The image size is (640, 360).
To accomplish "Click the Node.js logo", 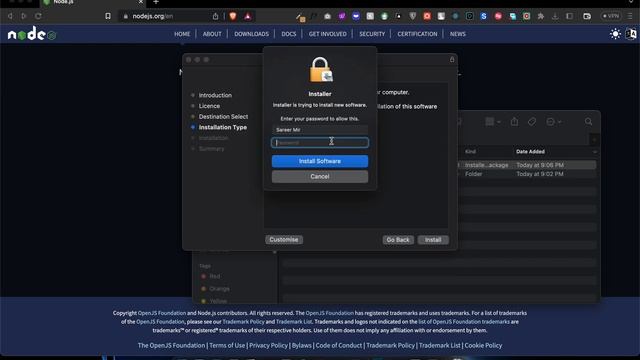I will tap(32, 34).
